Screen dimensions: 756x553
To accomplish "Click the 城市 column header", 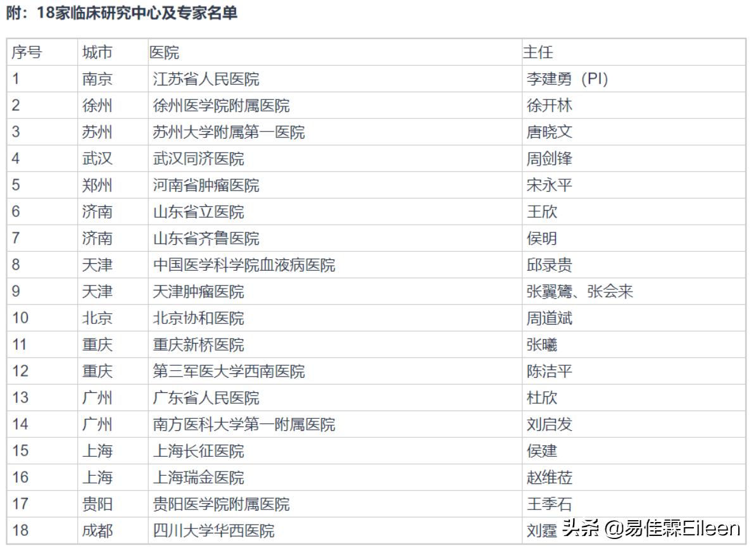I will [x=98, y=53].
